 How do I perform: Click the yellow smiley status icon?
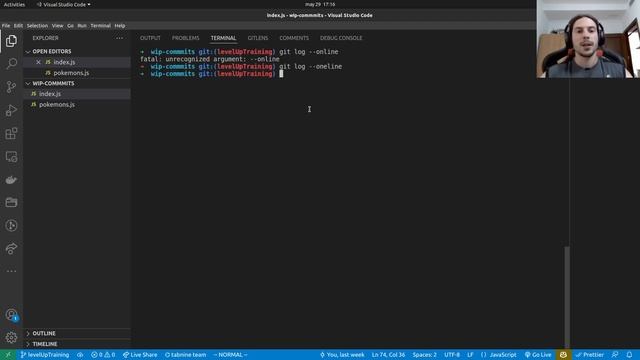click(x=563, y=355)
